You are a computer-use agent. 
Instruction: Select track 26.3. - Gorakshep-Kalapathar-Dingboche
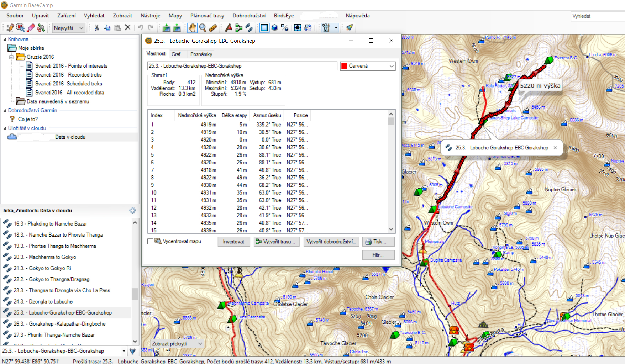pos(59,324)
